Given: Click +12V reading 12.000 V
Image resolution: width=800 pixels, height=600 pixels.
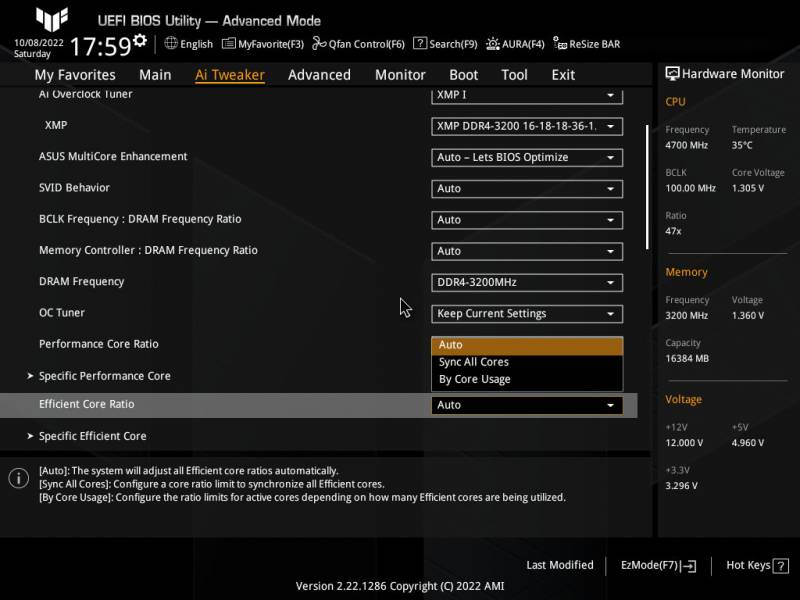Looking at the screenshot, I should (x=684, y=443).
